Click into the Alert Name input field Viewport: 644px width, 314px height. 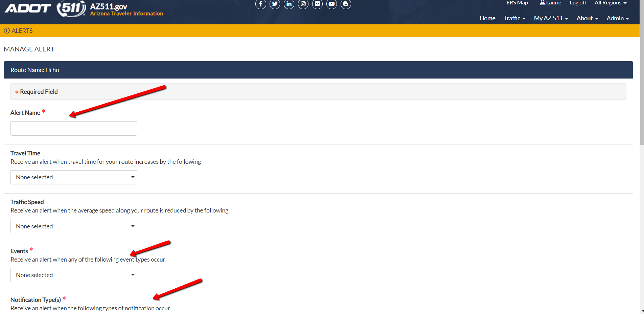point(74,128)
